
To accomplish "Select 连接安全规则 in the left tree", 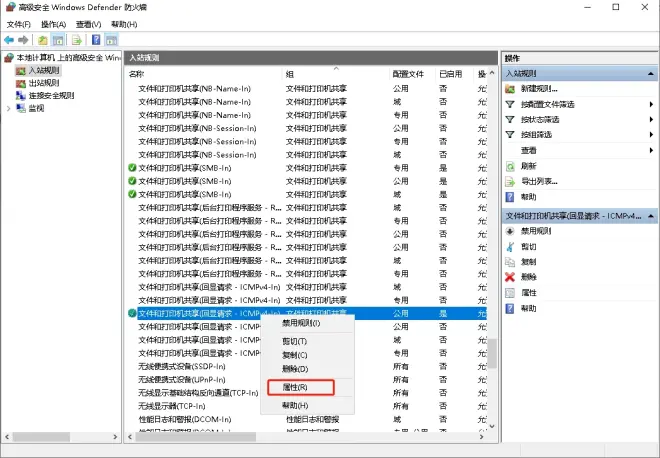I will click(51, 96).
